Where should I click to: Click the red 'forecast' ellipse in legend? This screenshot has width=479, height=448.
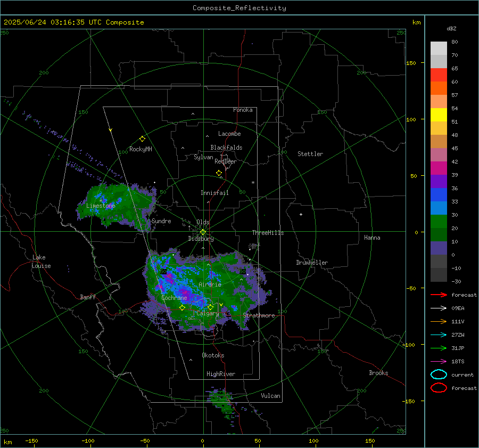coord(439,388)
